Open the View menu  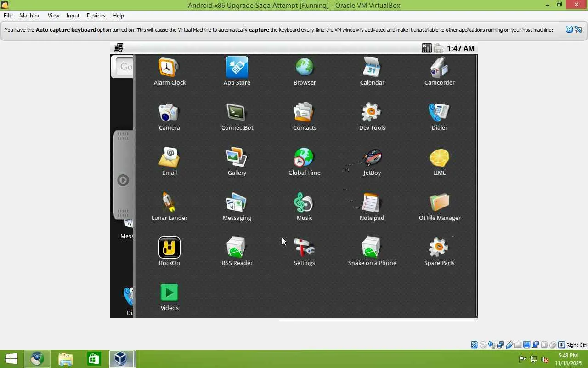[x=53, y=16]
